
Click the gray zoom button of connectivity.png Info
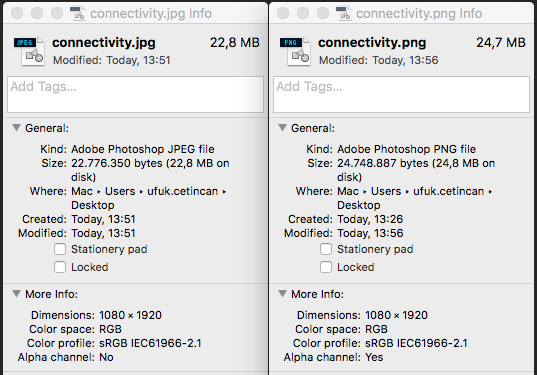pos(323,13)
